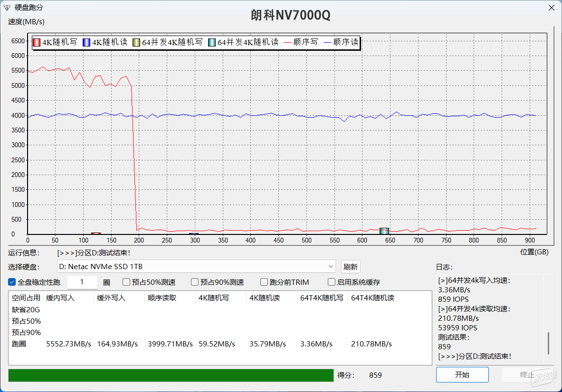The height and width of the screenshot is (392, 562).
Task: Click the 顺序写 red line legend entry
Action: [x=301, y=42]
